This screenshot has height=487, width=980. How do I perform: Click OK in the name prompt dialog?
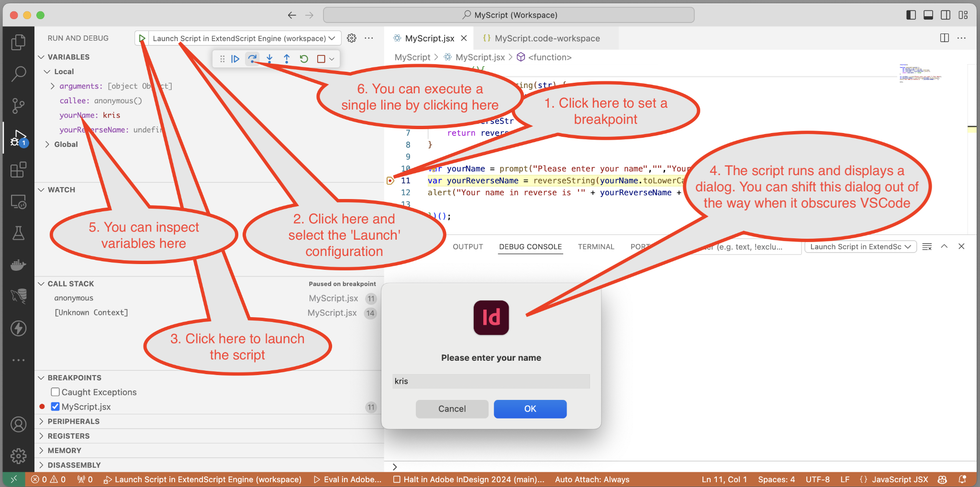pos(530,409)
